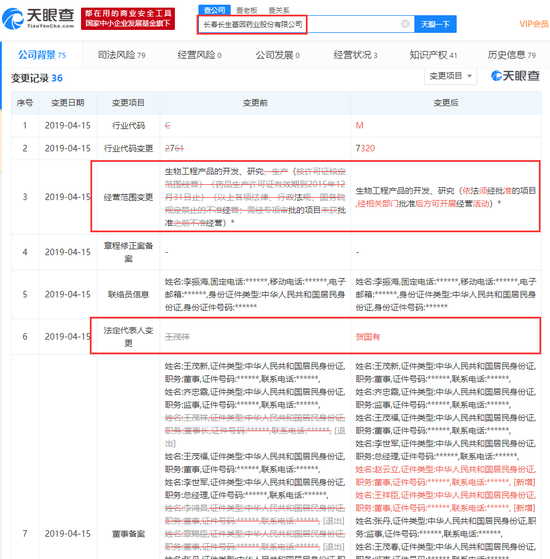
Task: Click the 变更日期 column header
Action: [68, 103]
